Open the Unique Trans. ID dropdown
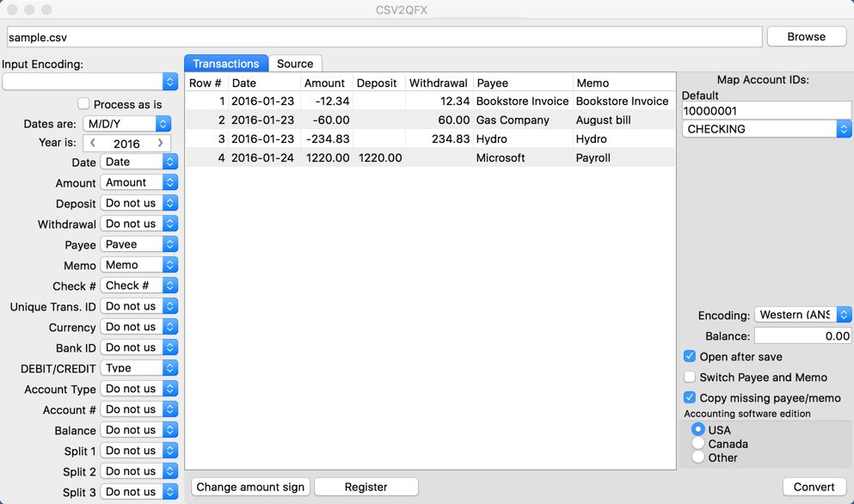Image resolution: width=854 pixels, height=504 pixels. tap(138, 306)
